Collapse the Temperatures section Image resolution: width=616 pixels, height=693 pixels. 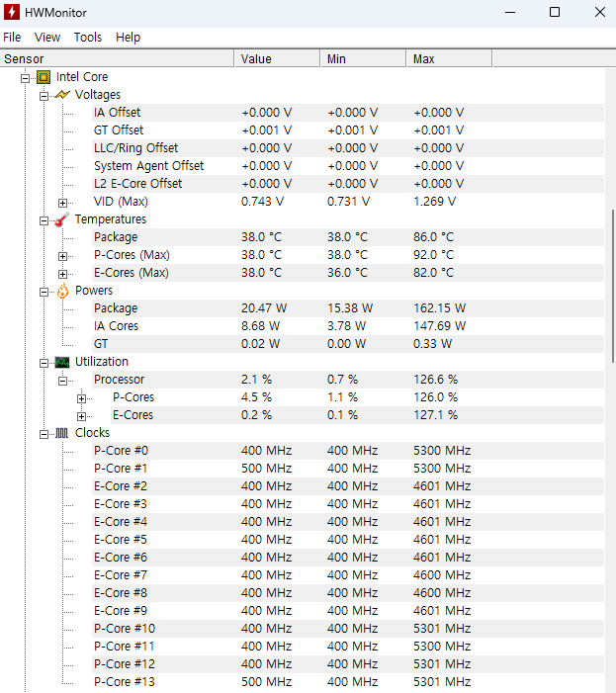point(44,220)
